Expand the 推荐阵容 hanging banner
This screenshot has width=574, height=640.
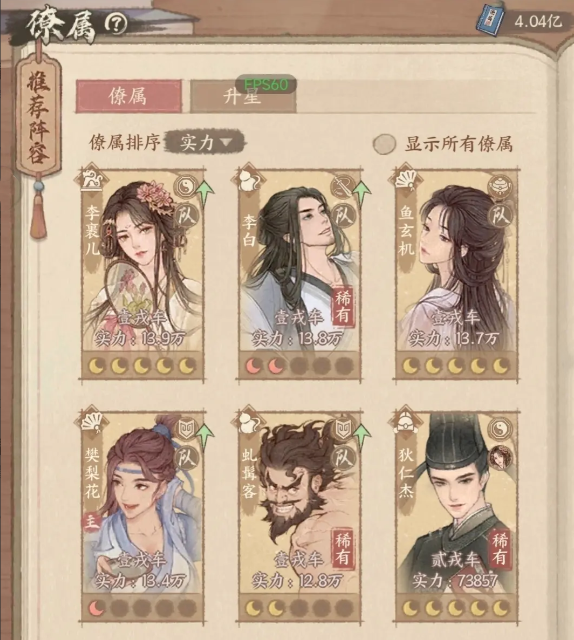[38, 116]
